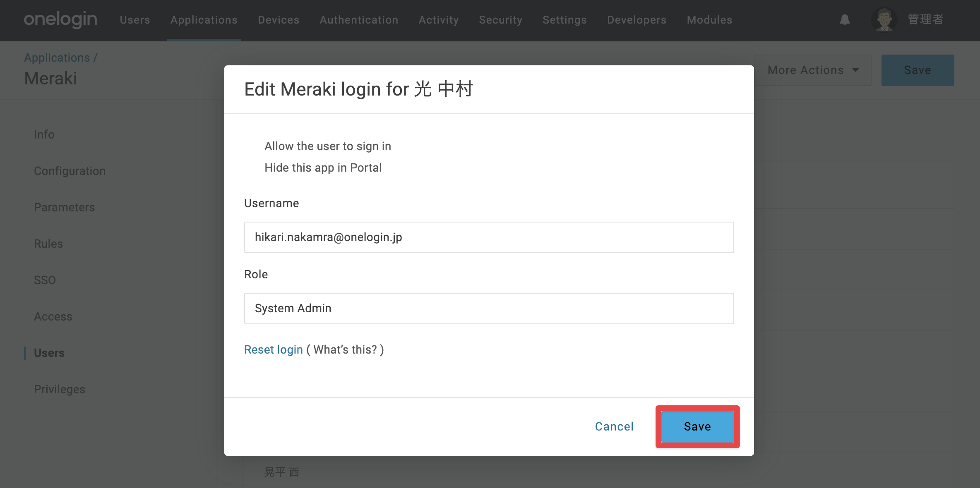
Task: Open the Activity navigation menu
Action: (x=439, y=20)
